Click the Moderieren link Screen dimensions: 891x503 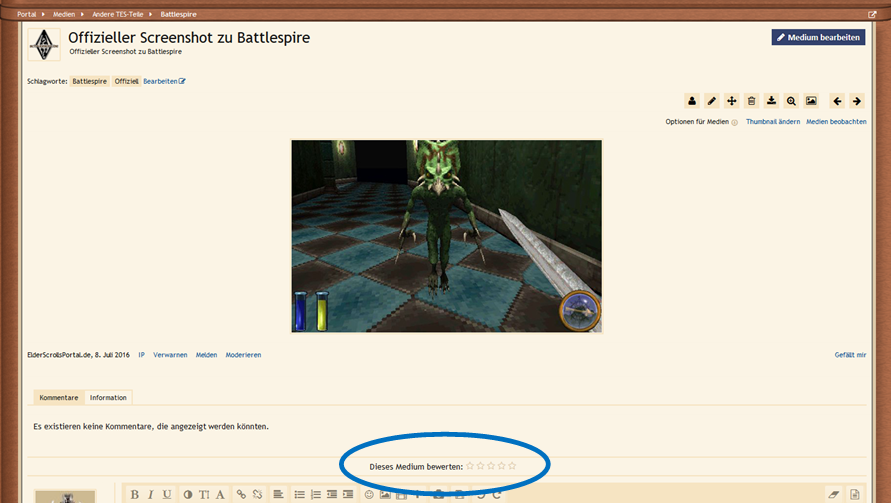point(243,355)
